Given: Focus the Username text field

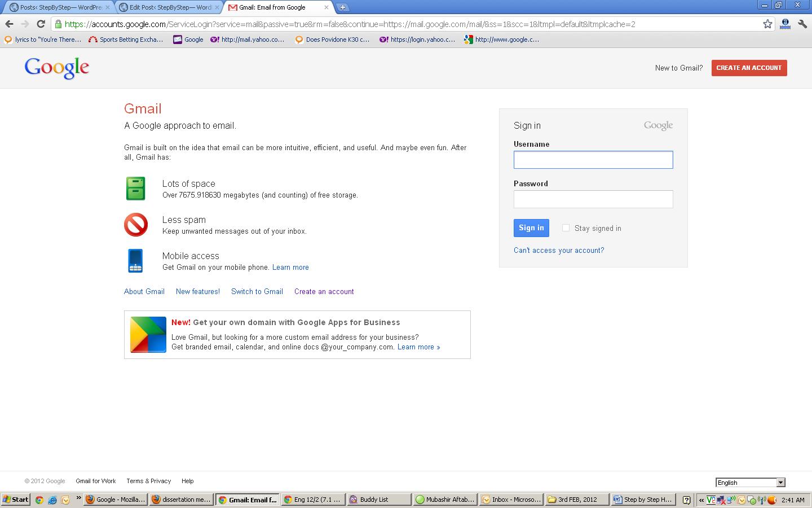Looking at the screenshot, I should (x=593, y=160).
